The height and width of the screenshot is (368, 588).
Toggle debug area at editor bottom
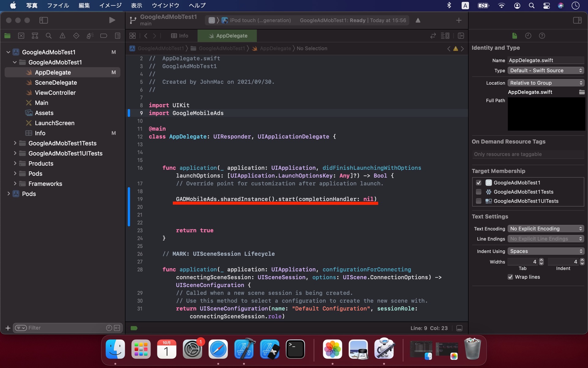click(459, 328)
